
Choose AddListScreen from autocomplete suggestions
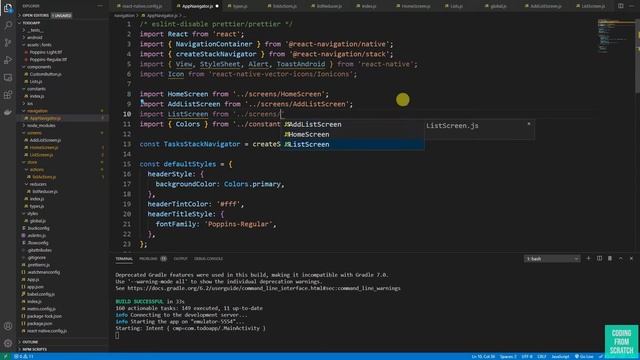coord(352,124)
